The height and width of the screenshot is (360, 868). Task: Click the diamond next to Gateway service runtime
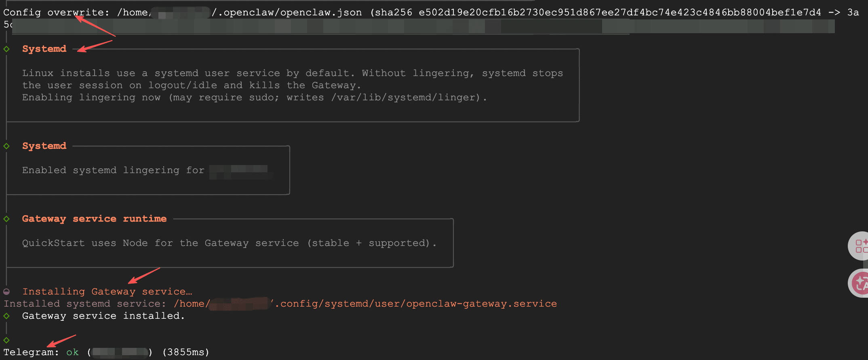[6, 219]
